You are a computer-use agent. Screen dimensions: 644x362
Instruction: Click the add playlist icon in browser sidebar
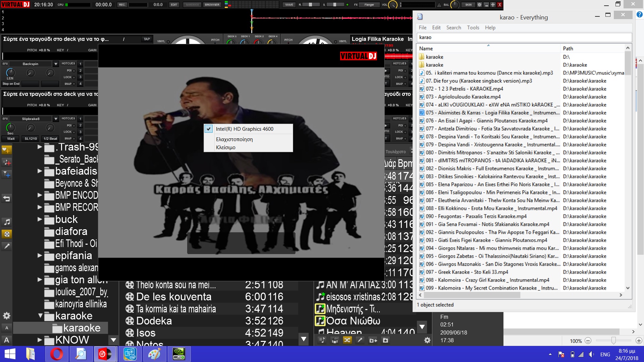[x=6, y=163]
